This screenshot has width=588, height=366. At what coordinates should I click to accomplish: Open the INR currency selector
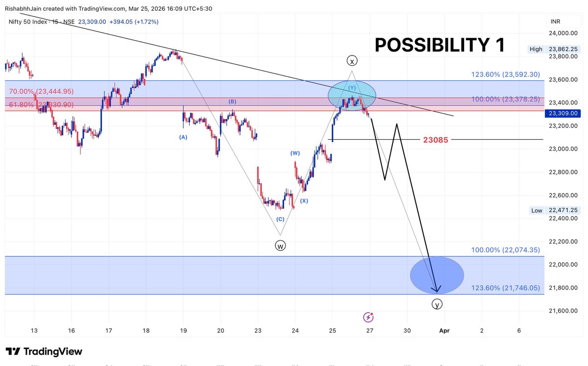(x=555, y=22)
